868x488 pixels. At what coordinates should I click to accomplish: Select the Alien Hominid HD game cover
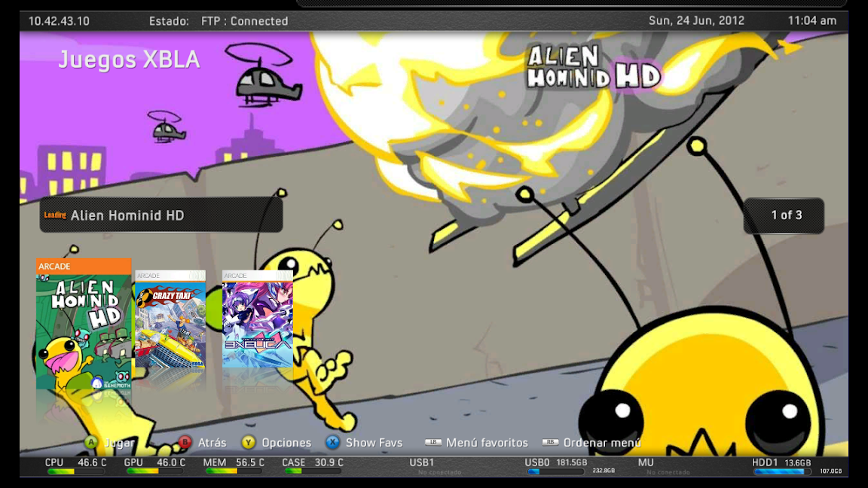[84, 324]
